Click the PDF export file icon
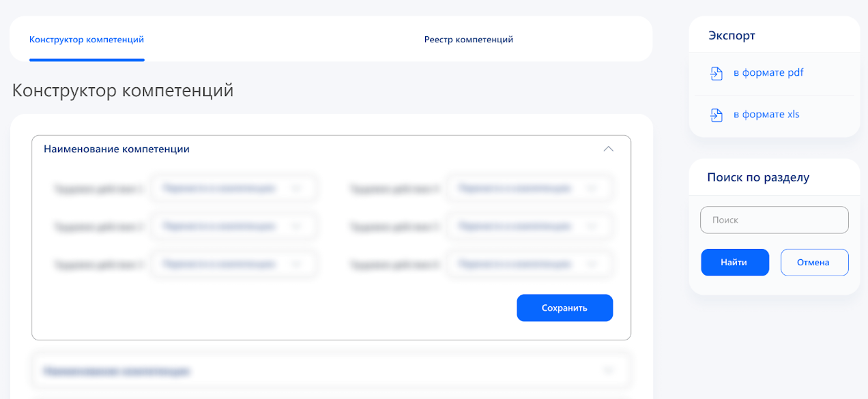The image size is (868, 399). (x=716, y=73)
